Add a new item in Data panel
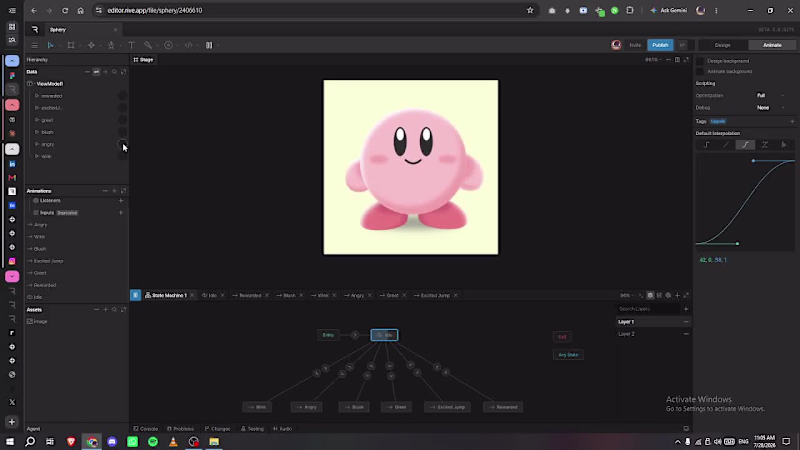Screen dimensions: 800x450 click(x=106, y=72)
